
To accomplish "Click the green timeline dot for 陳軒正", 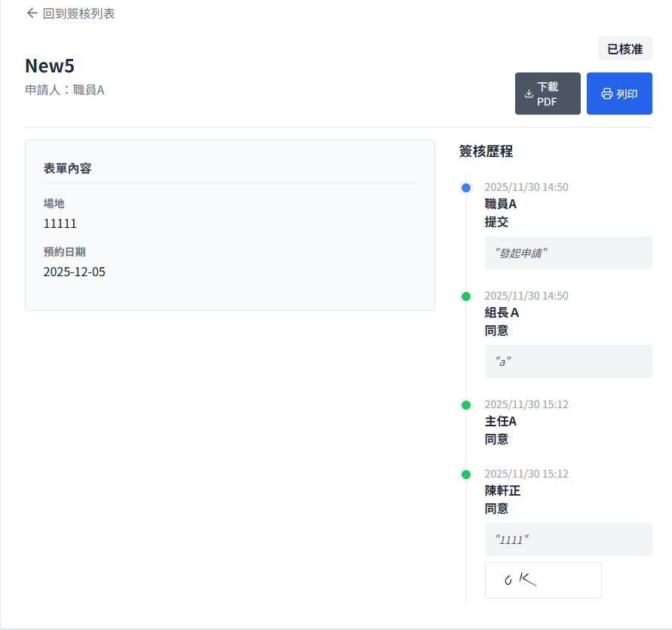I will click(466, 475).
